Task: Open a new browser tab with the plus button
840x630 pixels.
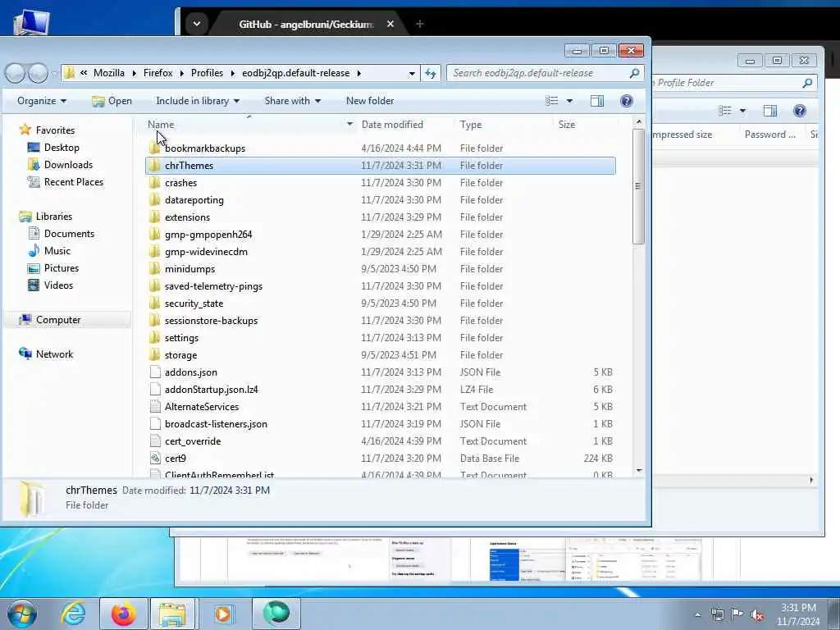Action: [419, 24]
